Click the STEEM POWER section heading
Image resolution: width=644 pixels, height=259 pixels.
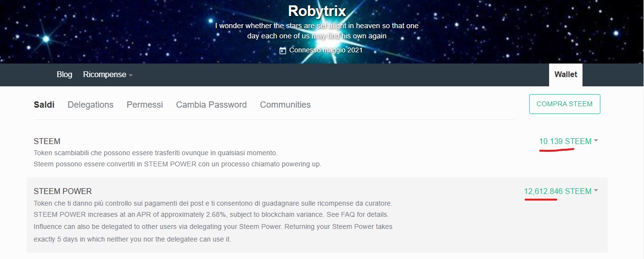coord(62,191)
